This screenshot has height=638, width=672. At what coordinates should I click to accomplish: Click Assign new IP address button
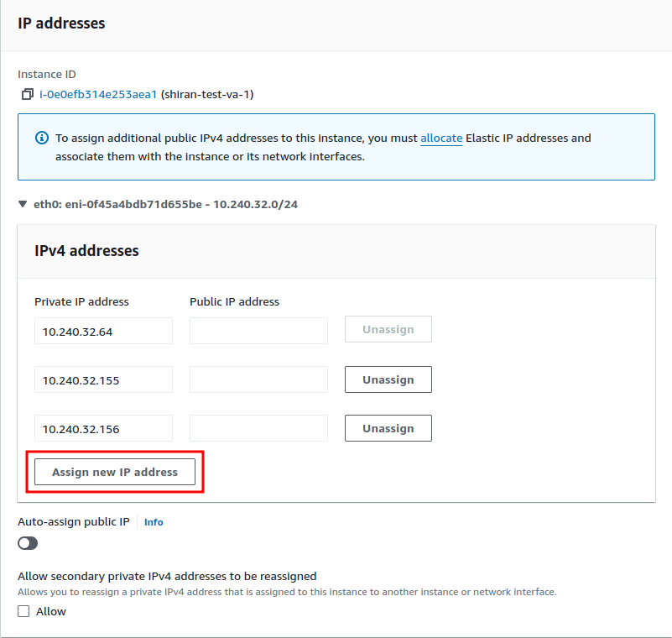pyautogui.click(x=115, y=472)
